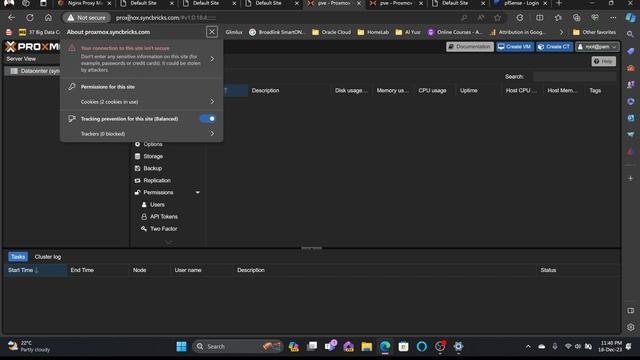Open Proxmox Documentation
The width and height of the screenshot is (640, 360).
coord(470,47)
